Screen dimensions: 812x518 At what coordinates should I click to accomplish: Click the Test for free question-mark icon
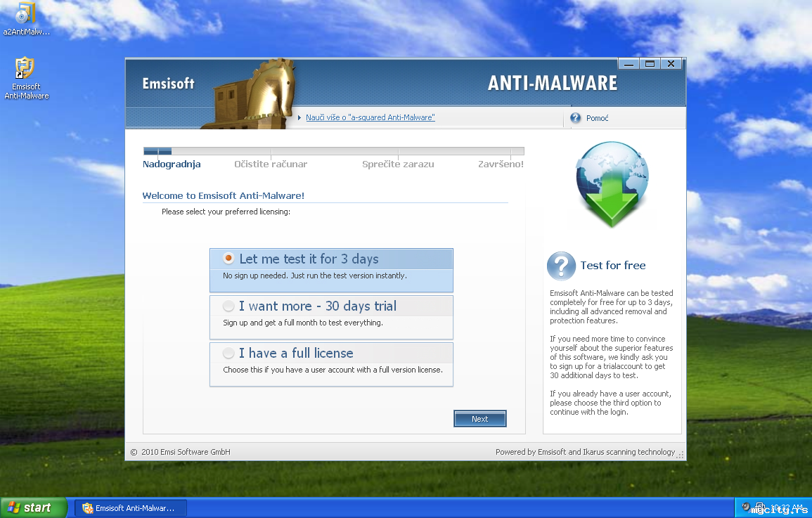click(x=561, y=266)
